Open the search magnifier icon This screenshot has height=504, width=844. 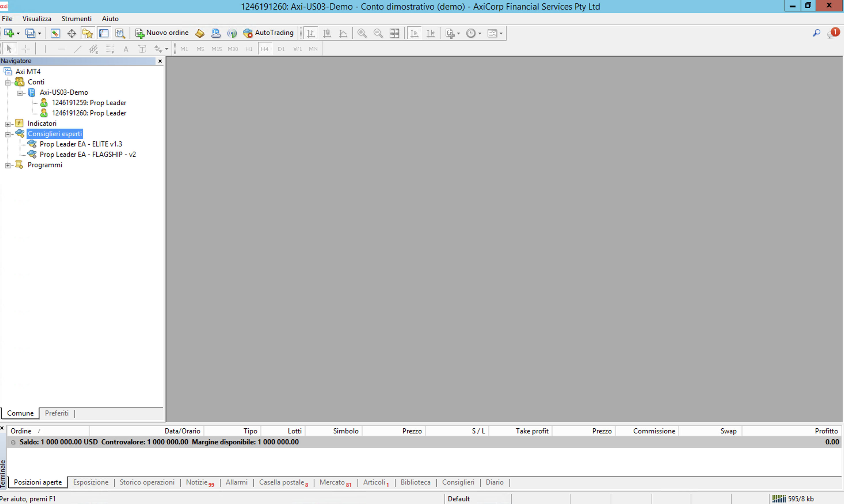816,33
